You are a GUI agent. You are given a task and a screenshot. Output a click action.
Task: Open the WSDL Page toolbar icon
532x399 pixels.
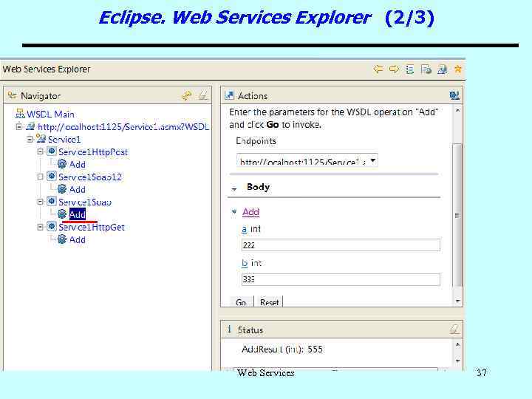442,69
